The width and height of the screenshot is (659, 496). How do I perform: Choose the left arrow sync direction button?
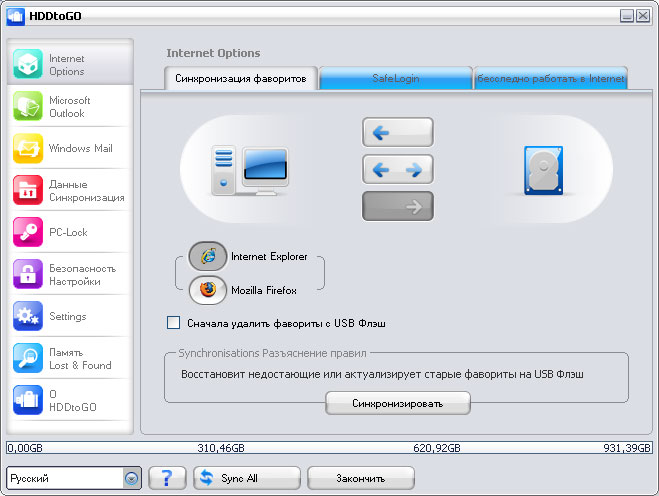click(398, 132)
